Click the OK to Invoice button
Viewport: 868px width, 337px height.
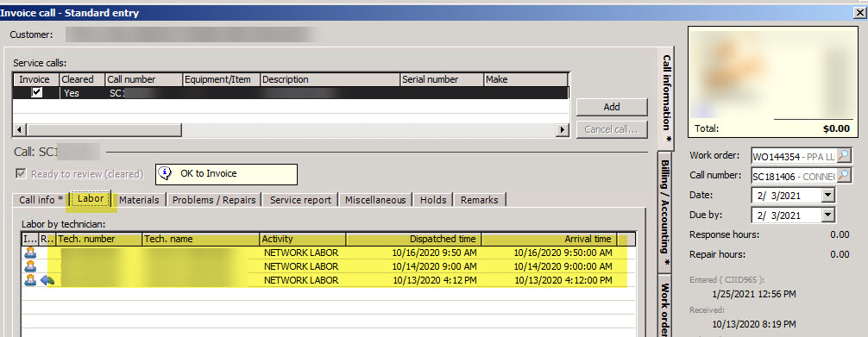(226, 174)
